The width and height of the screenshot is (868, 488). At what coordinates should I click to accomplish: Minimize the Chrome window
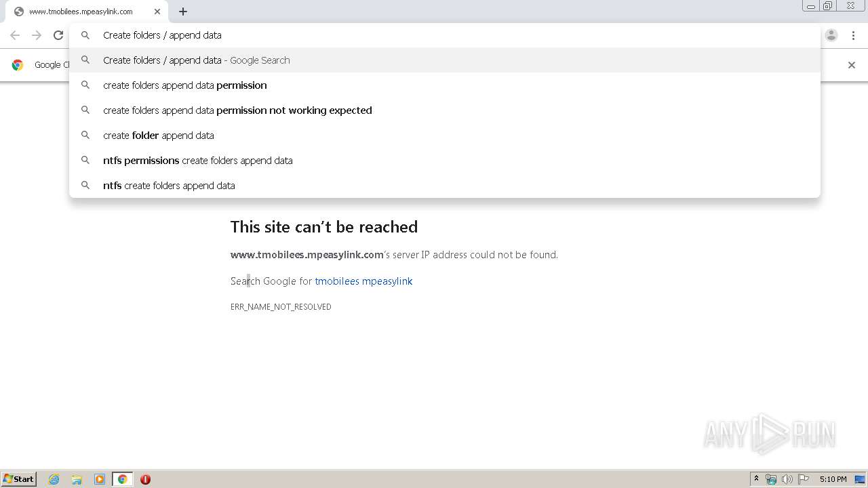[811, 5]
